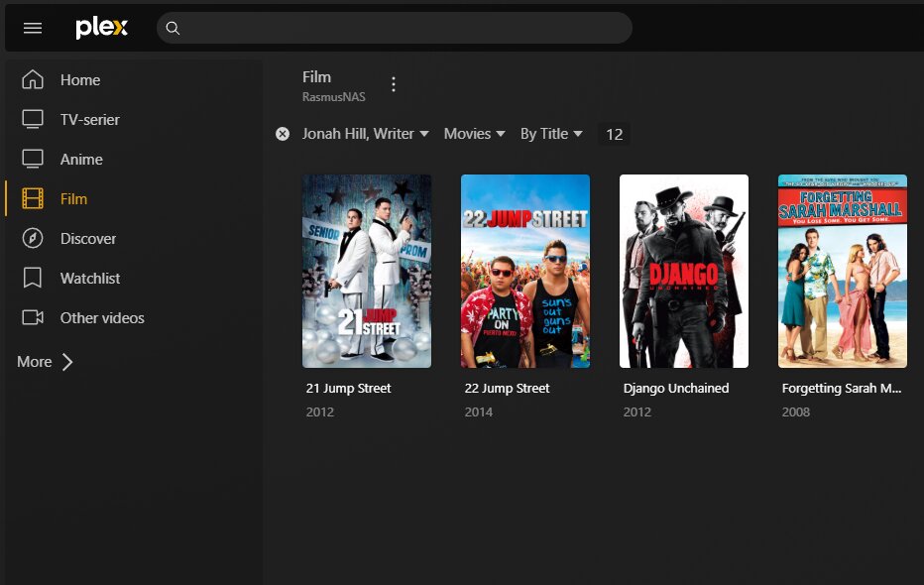Click the Film filmstrip icon
The height and width of the screenshot is (585, 924).
point(33,198)
